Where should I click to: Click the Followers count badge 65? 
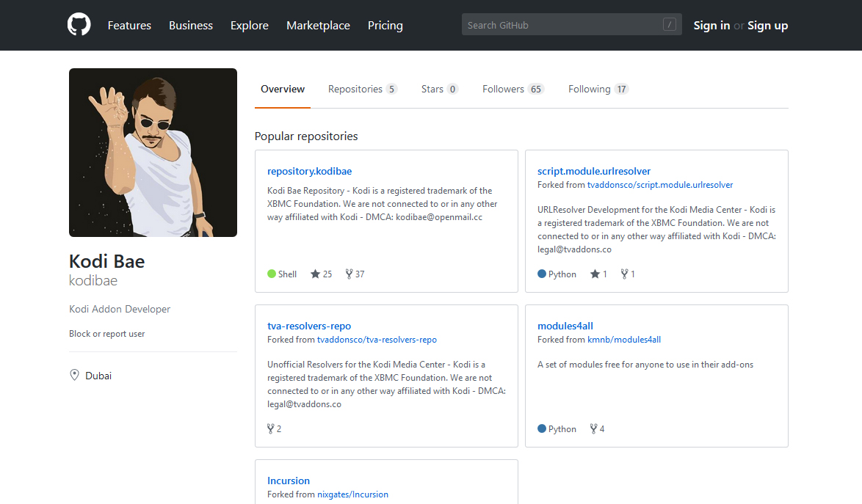pos(536,89)
